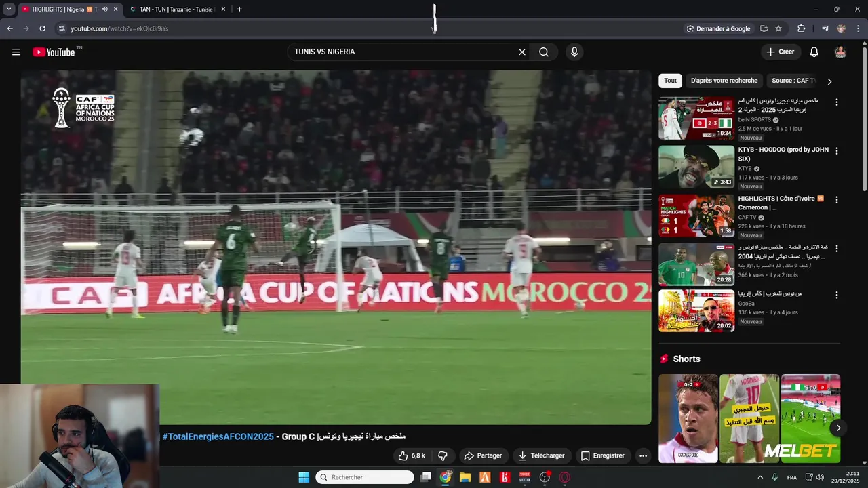Show hidden system tray icons

(760, 477)
